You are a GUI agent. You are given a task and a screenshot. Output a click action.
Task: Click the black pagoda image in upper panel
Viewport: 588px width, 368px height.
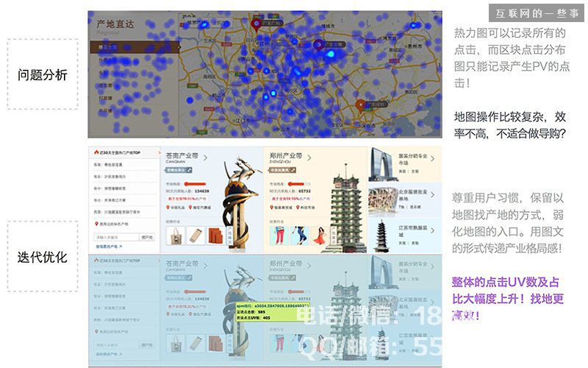(381, 236)
